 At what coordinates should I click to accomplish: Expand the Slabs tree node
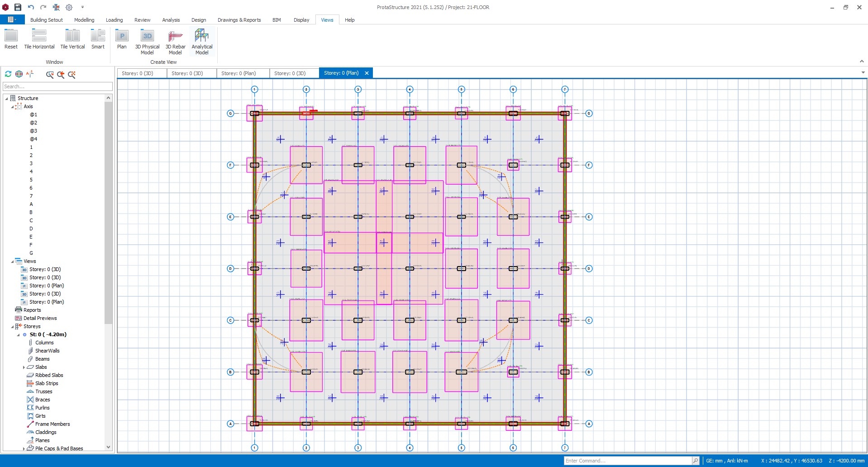tap(24, 367)
